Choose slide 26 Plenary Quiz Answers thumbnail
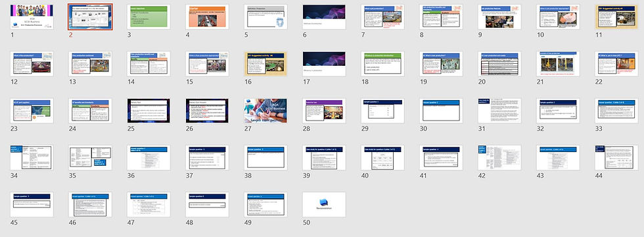The width and height of the screenshot is (644, 237). coord(207,111)
